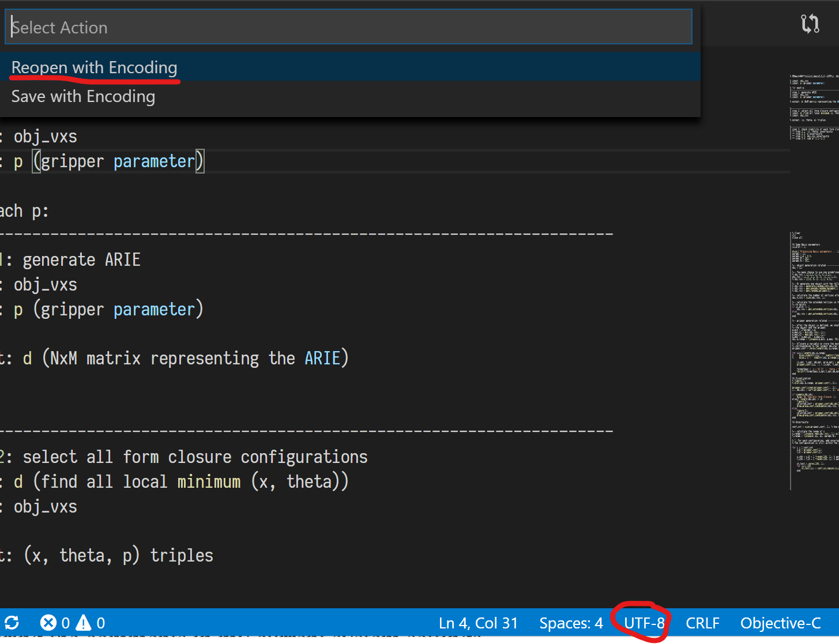Click 'select all form closure configurations' text

pyautogui.click(x=195, y=456)
